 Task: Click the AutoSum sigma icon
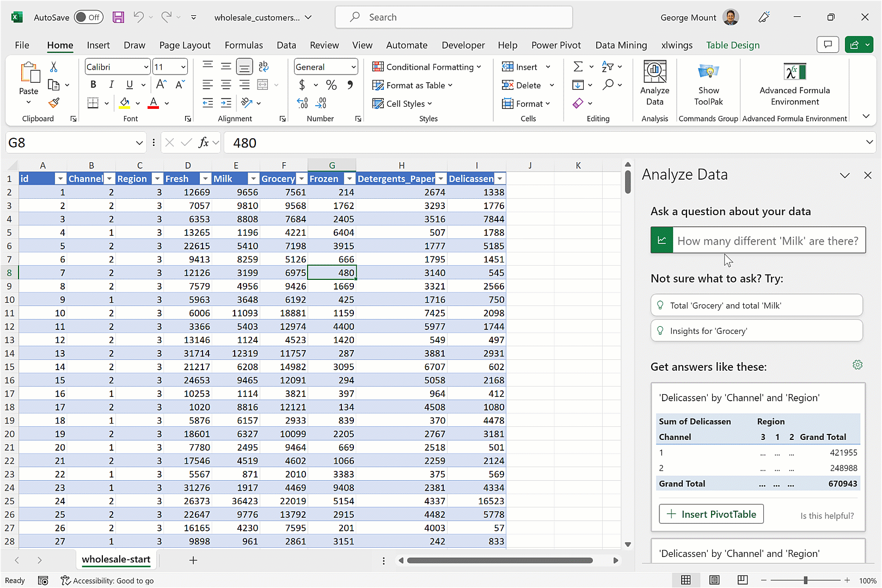[x=578, y=67]
